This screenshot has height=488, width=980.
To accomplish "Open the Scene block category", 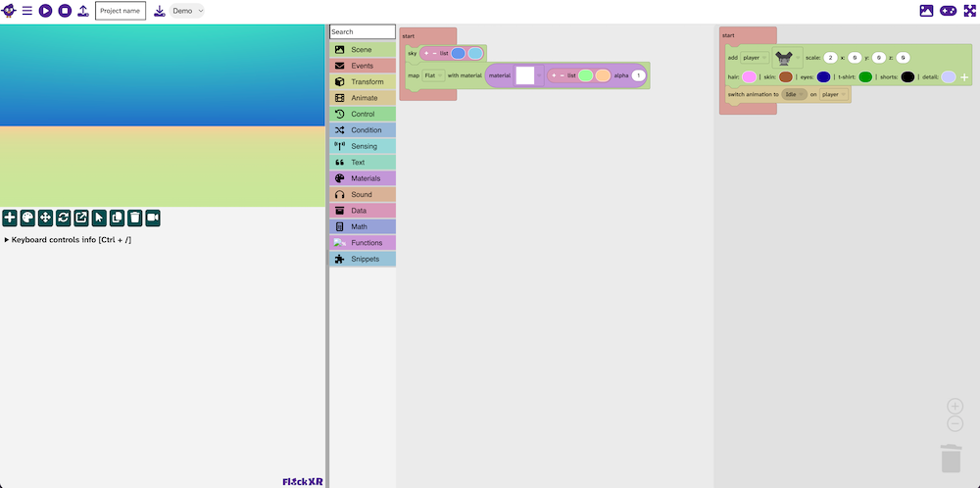I will (363, 49).
